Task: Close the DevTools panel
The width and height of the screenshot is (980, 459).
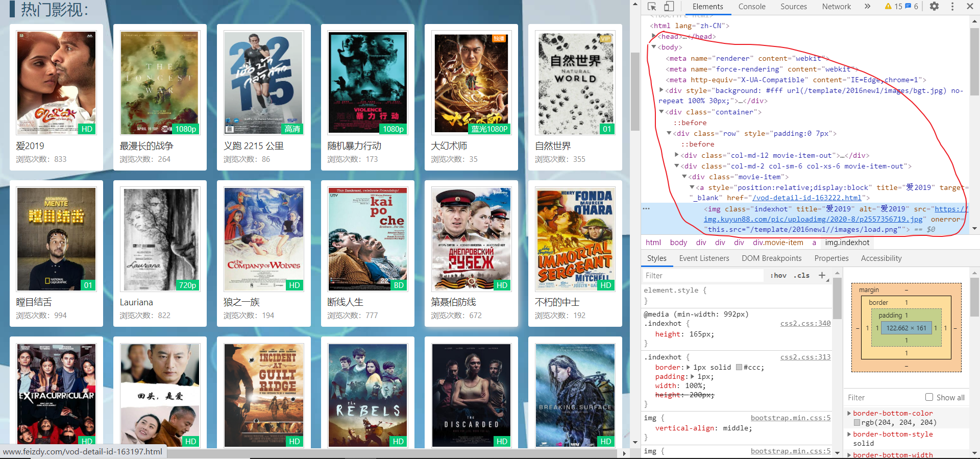Action: tap(970, 7)
